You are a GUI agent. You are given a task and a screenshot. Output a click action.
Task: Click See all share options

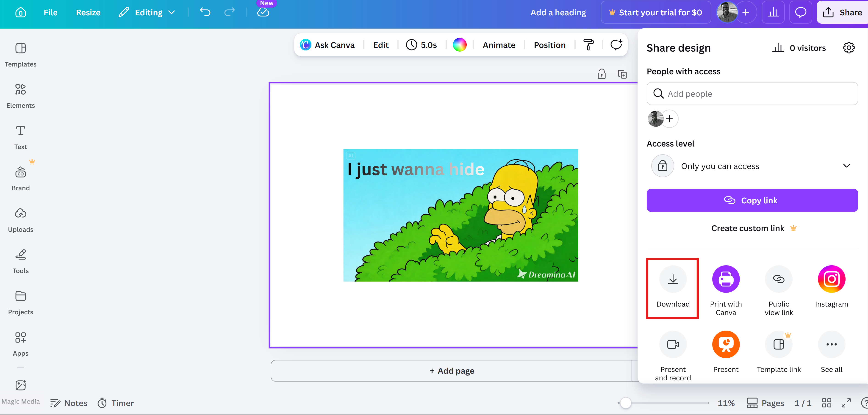831,352
